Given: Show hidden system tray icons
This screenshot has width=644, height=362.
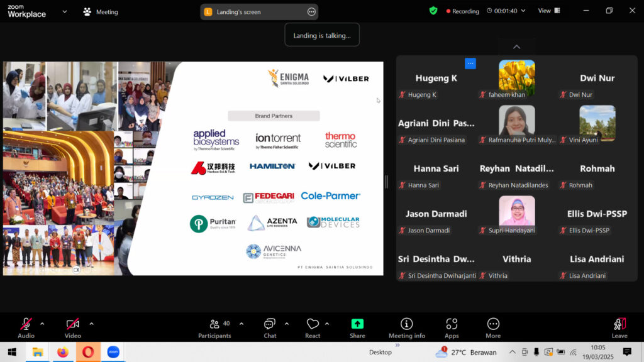Looking at the screenshot, I should coord(512,352).
